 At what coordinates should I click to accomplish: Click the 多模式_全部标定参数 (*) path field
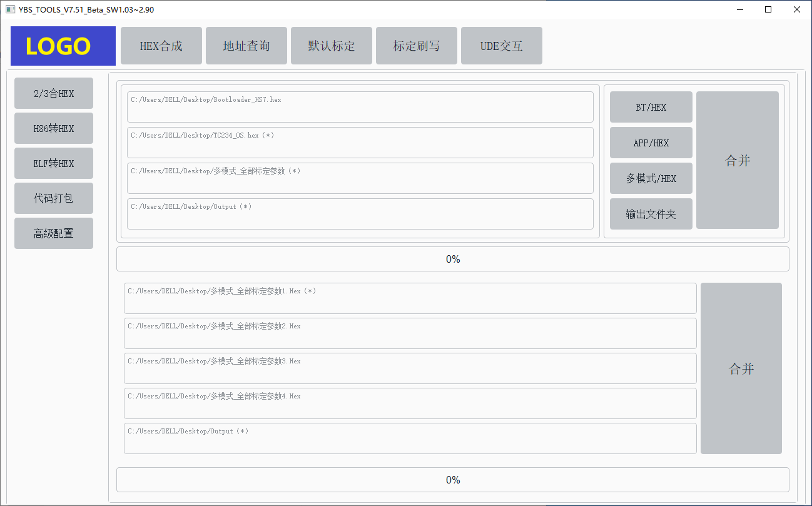360,178
